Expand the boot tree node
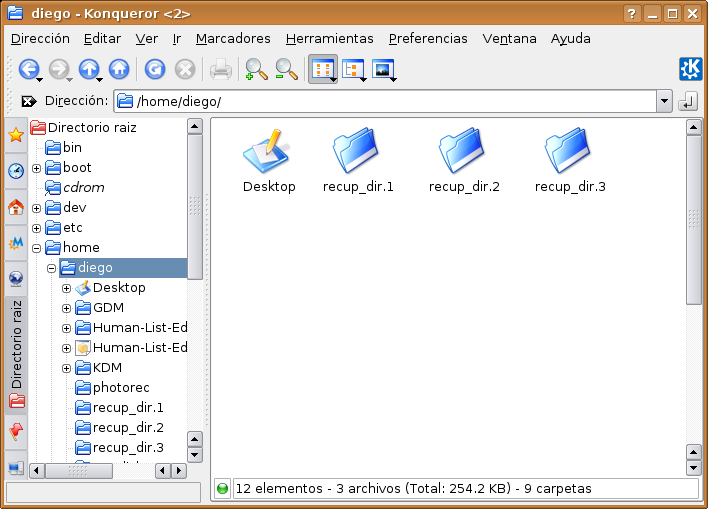Screen dimensions: 708x509 (x=37, y=168)
